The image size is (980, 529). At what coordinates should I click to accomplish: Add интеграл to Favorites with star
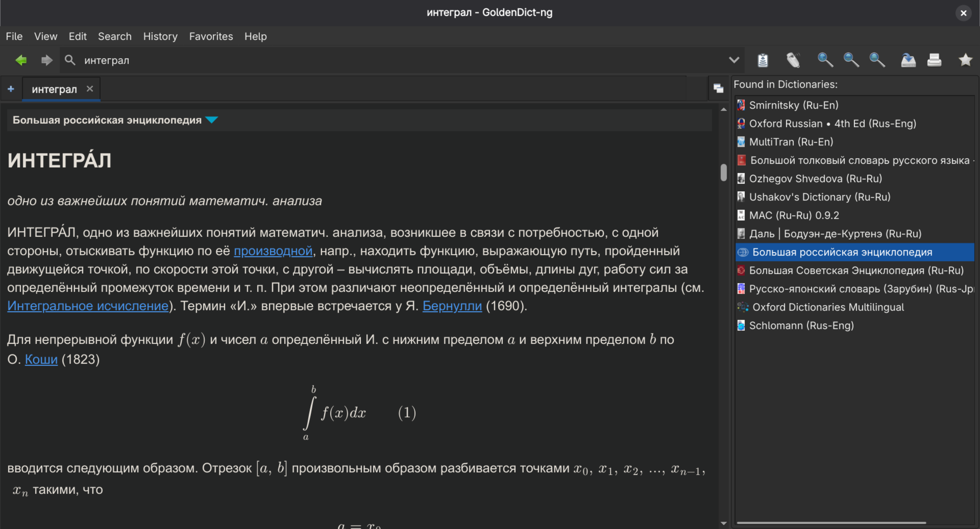(965, 60)
